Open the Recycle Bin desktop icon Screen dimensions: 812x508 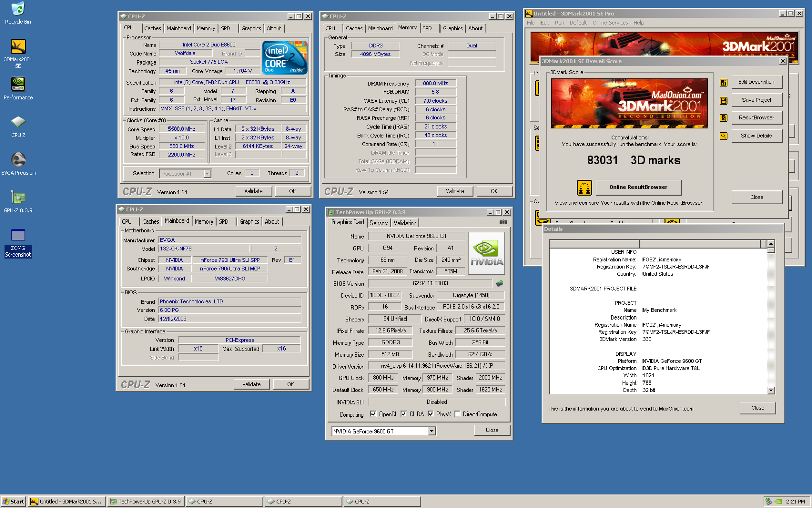(18, 13)
